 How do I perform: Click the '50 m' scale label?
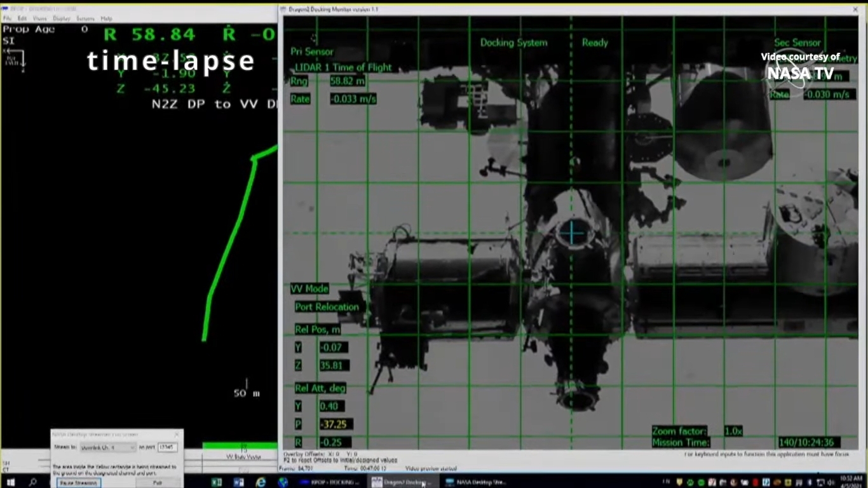point(247,393)
